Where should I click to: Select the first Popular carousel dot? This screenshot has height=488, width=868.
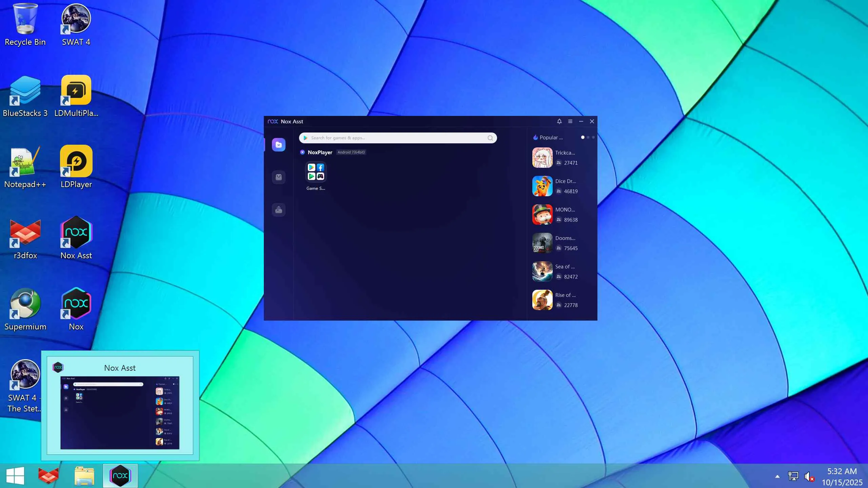click(x=583, y=137)
